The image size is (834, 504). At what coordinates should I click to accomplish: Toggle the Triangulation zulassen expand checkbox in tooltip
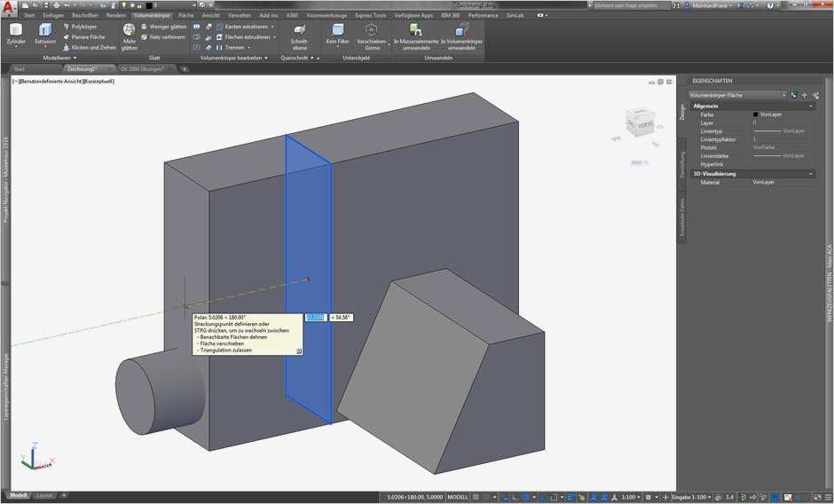coord(299,351)
